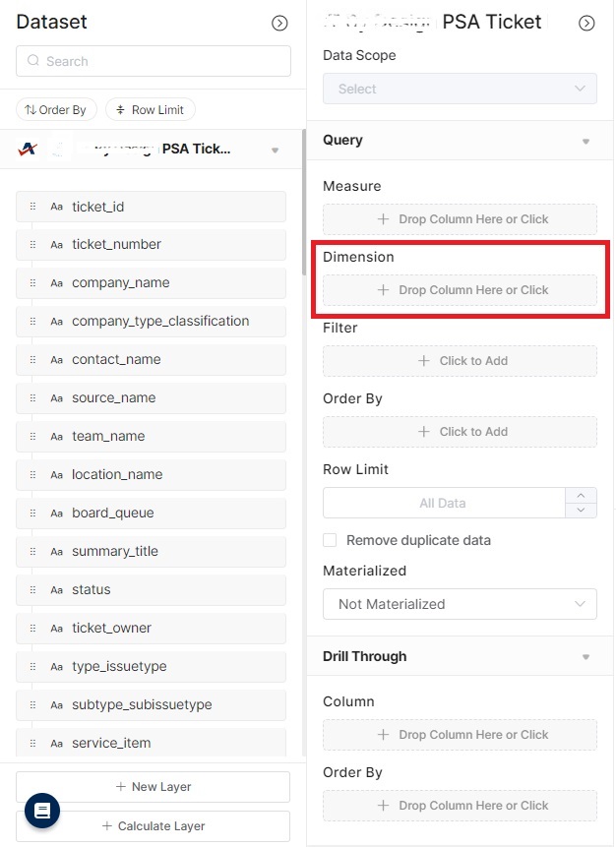
Task: Open the Data Scope select dropdown
Action: [460, 89]
